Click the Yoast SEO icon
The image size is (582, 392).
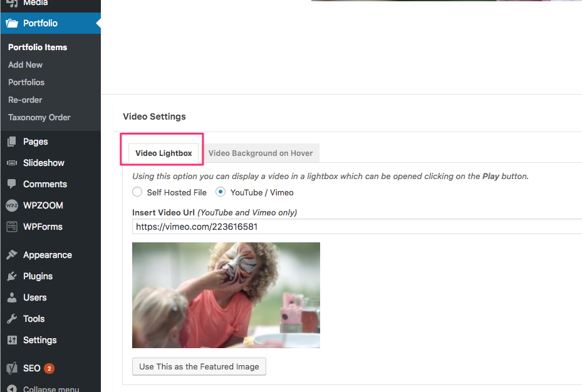point(12,368)
